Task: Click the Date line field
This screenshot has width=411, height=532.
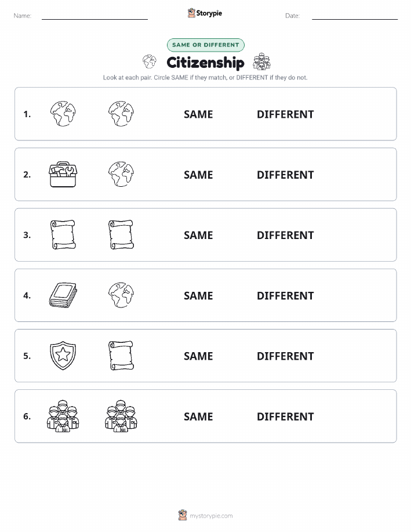Action: coord(355,16)
